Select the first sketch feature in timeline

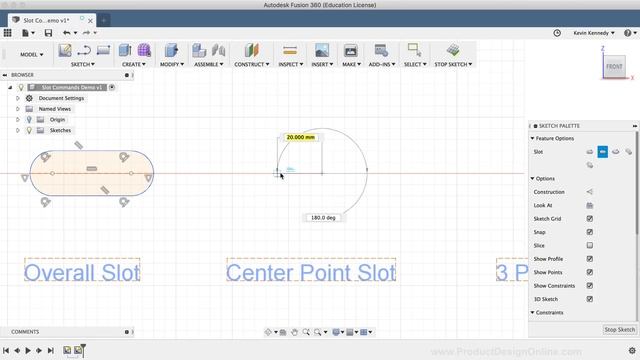tap(67, 350)
